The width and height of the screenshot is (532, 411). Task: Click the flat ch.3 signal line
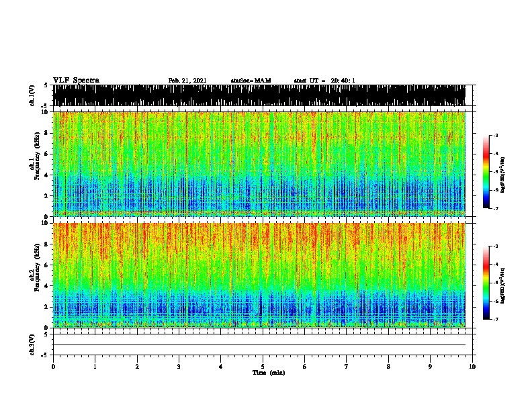(259, 345)
